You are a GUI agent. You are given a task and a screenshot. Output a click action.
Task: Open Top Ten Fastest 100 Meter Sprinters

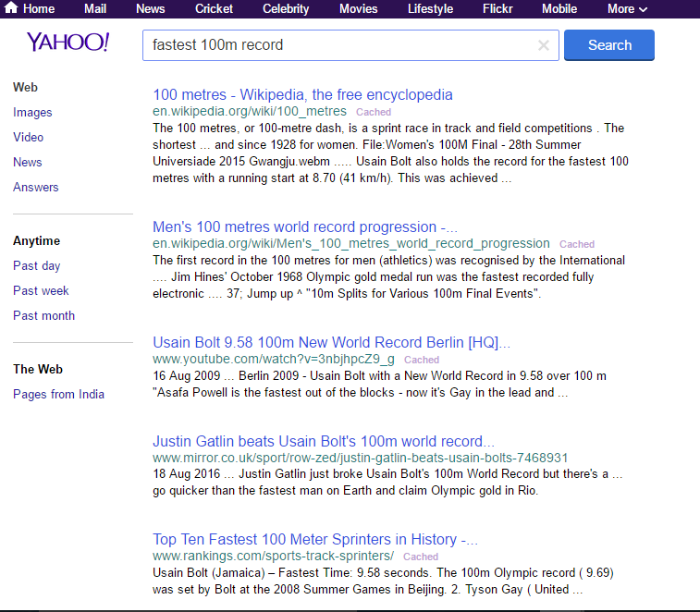315,539
